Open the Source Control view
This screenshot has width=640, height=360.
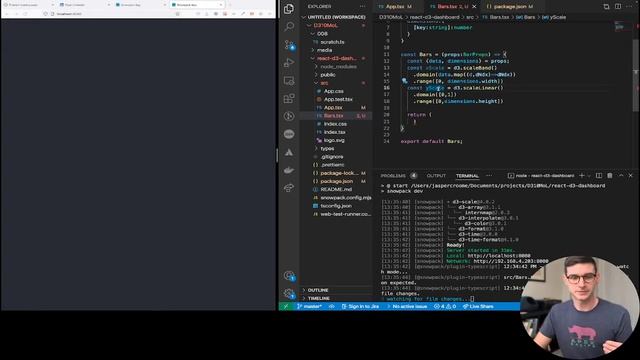(289, 45)
